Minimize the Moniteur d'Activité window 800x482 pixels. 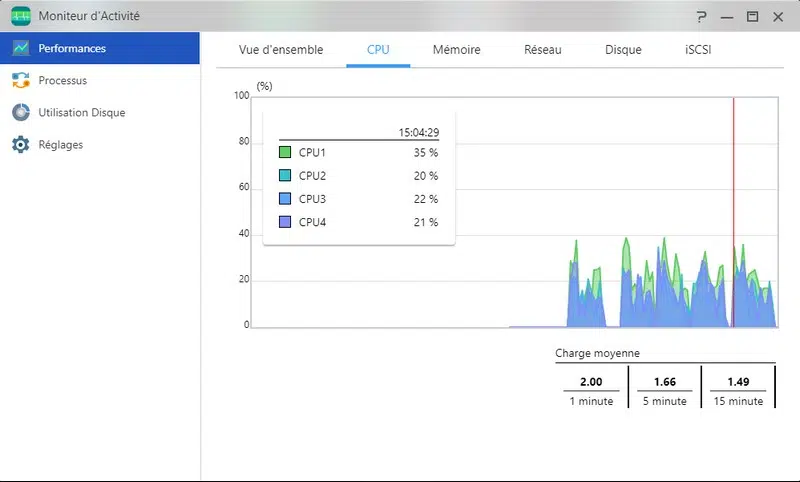[x=727, y=17]
